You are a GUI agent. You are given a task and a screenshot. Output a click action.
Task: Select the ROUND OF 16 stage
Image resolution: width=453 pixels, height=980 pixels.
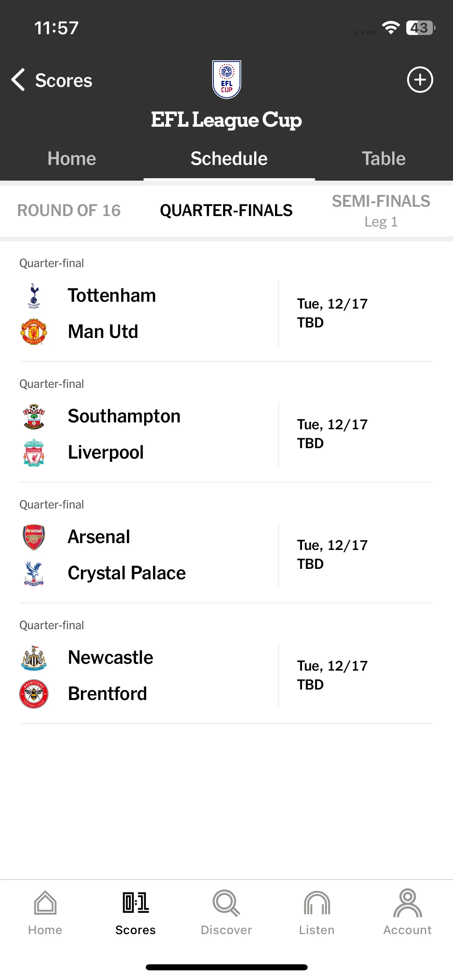tap(69, 210)
